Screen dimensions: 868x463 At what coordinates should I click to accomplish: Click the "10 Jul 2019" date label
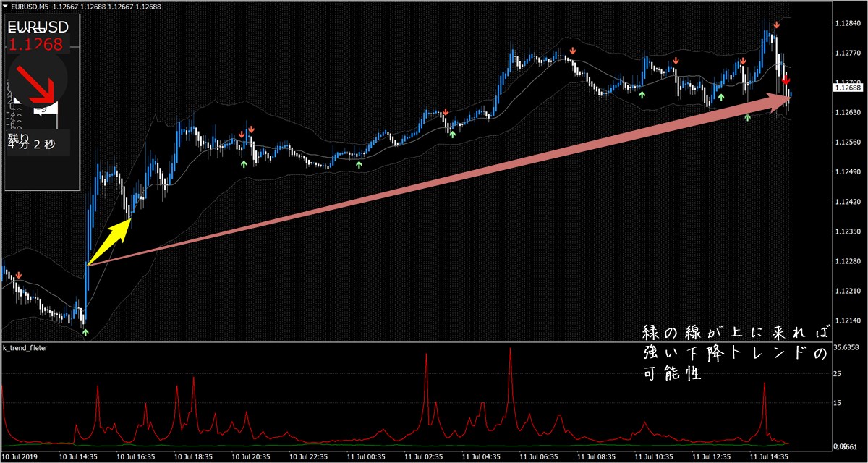coord(19,457)
